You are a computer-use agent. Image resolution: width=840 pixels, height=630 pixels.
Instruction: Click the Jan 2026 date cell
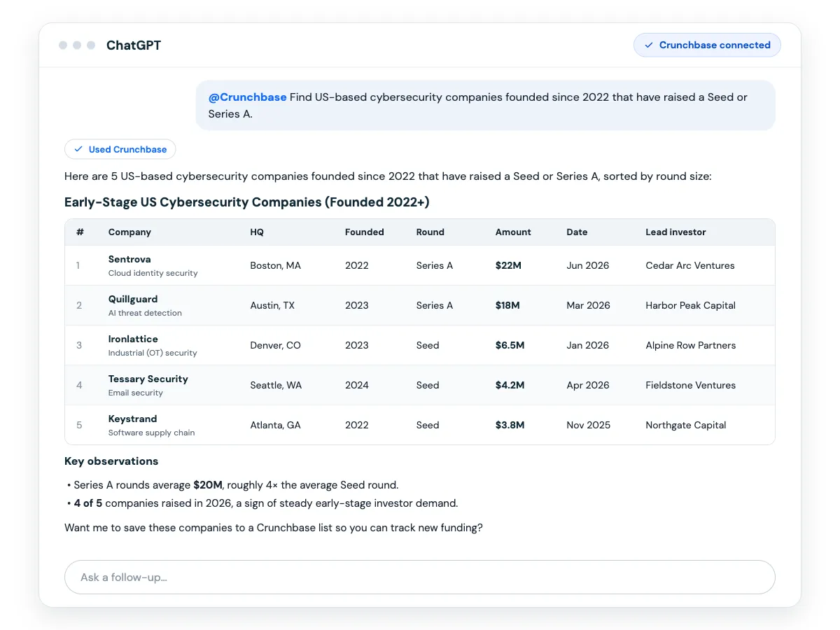click(588, 345)
